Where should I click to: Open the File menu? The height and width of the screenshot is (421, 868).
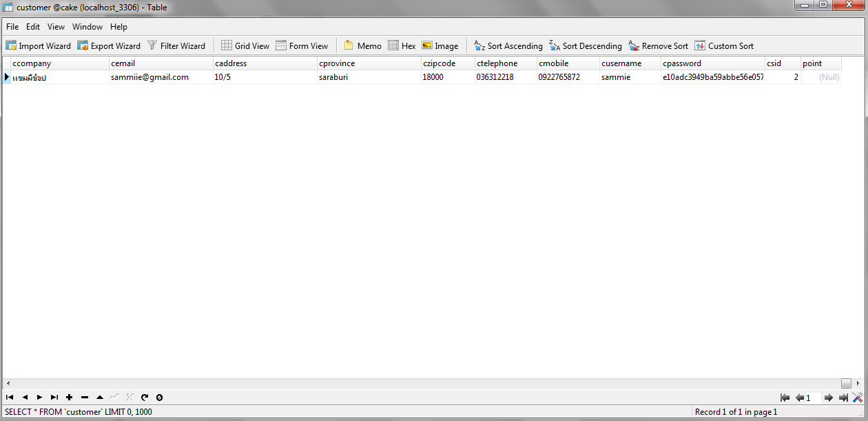click(12, 27)
